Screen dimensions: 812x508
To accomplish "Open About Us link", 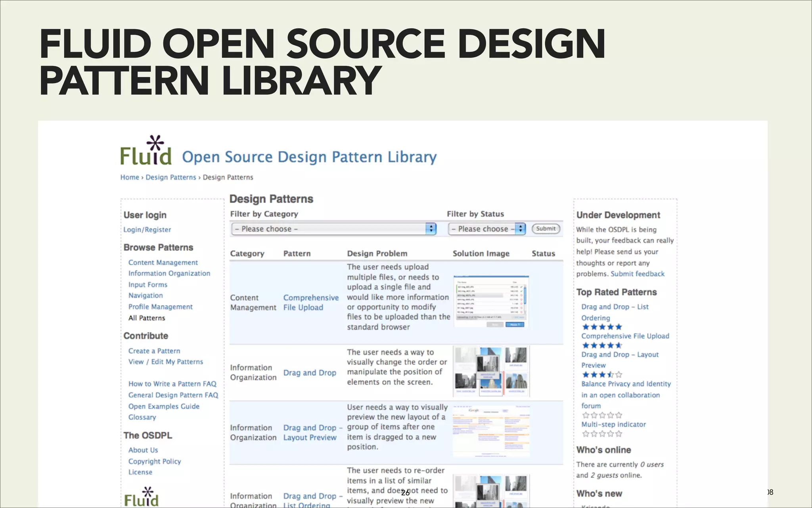I will (143, 450).
